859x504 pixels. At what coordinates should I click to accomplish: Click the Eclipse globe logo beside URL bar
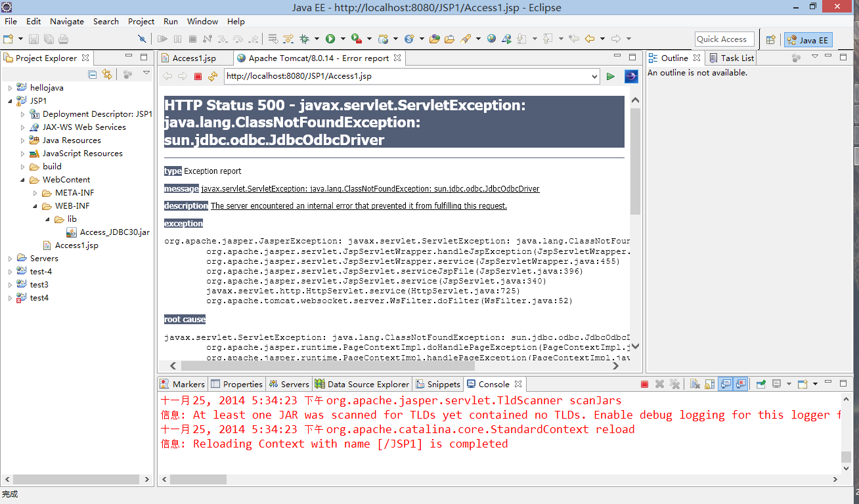click(x=631, y=76)
